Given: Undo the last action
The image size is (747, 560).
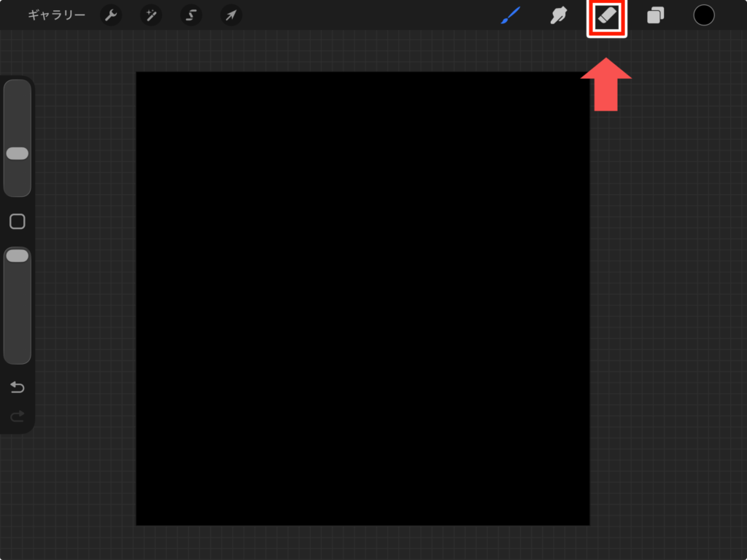Looking at the screenshot, I should [18, 387].
